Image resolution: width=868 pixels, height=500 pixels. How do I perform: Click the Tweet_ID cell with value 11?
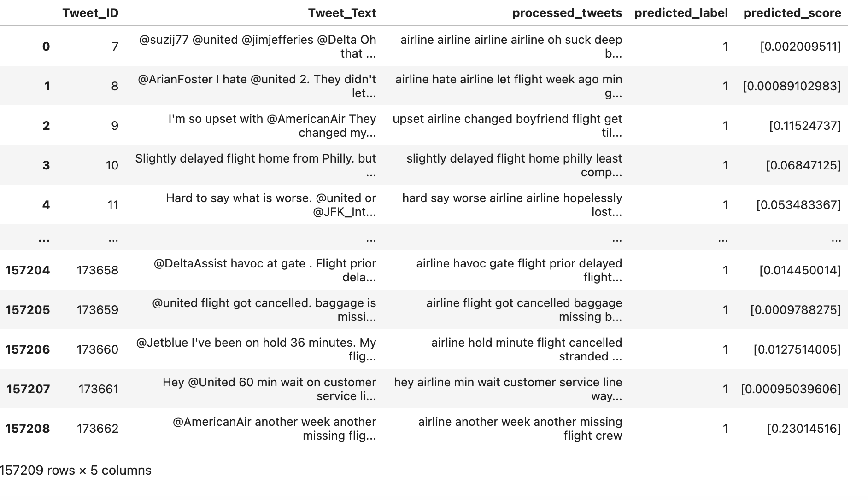(113, 205)
